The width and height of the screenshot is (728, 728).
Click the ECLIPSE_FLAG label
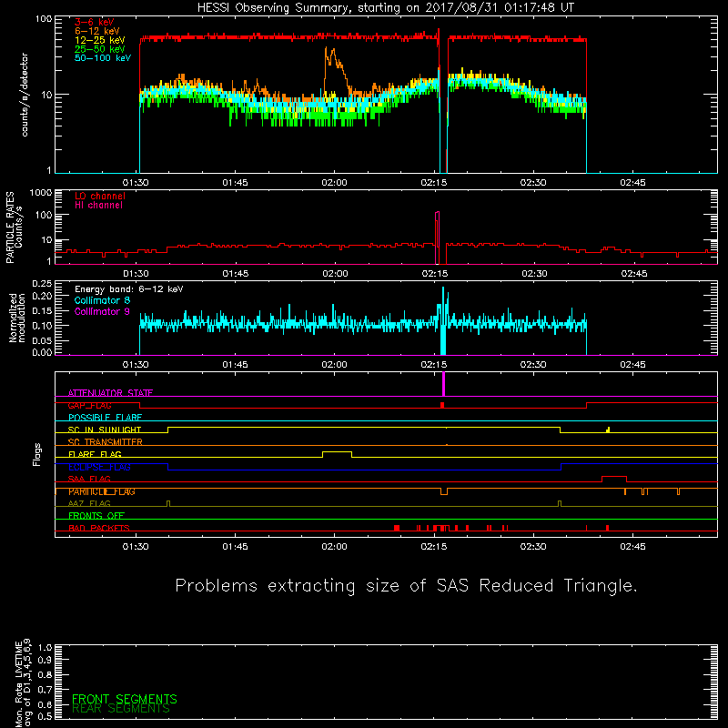pos(99,467)
